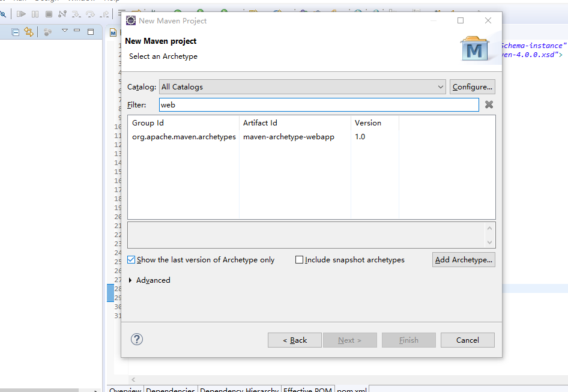
Task: Click the Resume debug icon in toolbar
Action: pyautogui.click(x=21, y=14)
